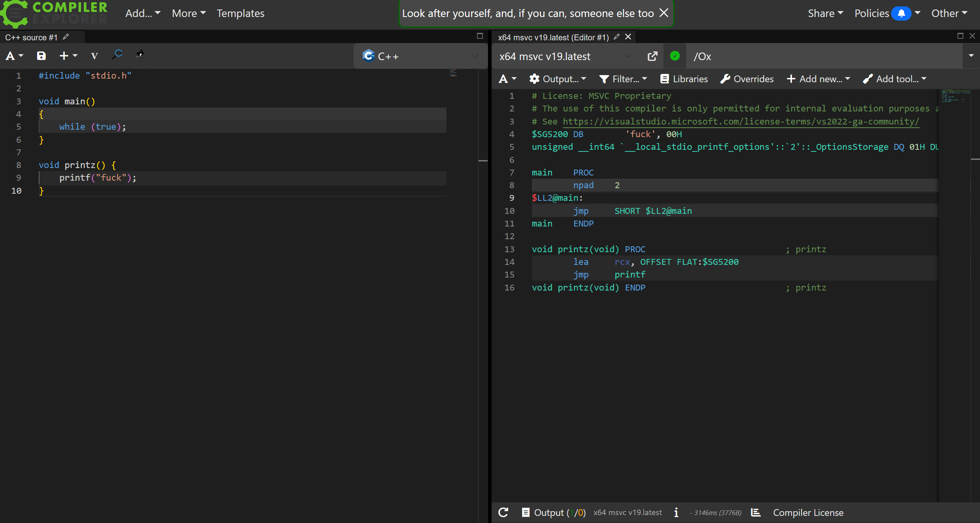Click the Policies notification bell

click(x=901, y=13)
